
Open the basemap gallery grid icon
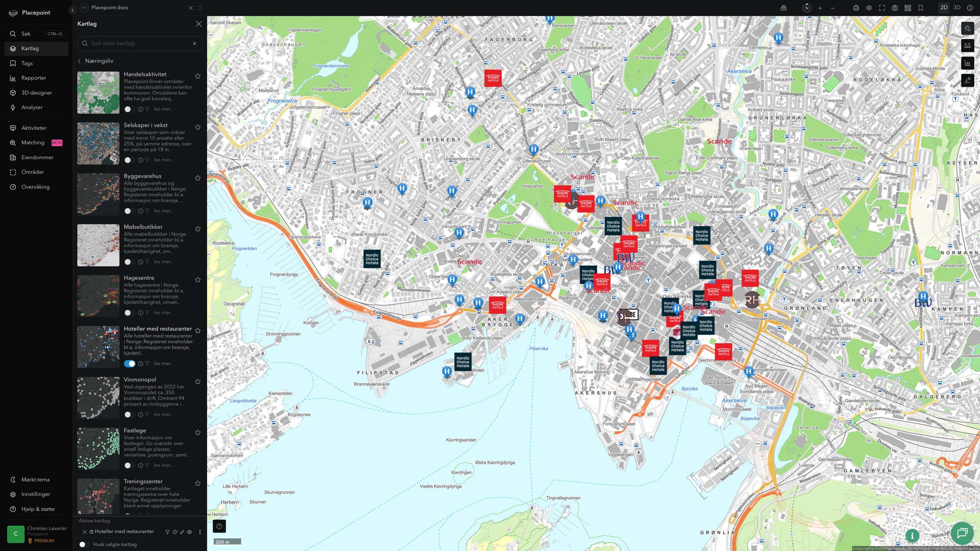(x=908, y=8)
